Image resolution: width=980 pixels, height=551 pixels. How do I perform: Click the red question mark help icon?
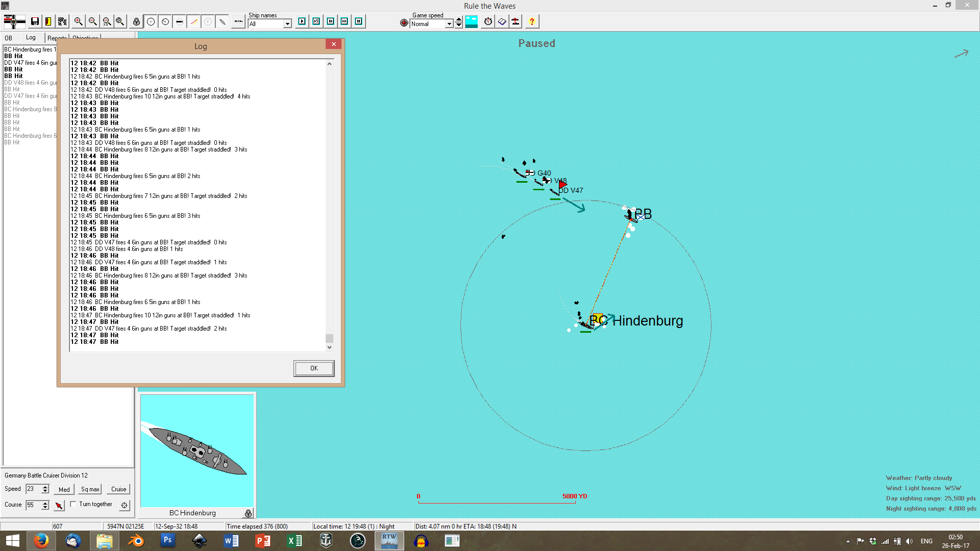532,21
